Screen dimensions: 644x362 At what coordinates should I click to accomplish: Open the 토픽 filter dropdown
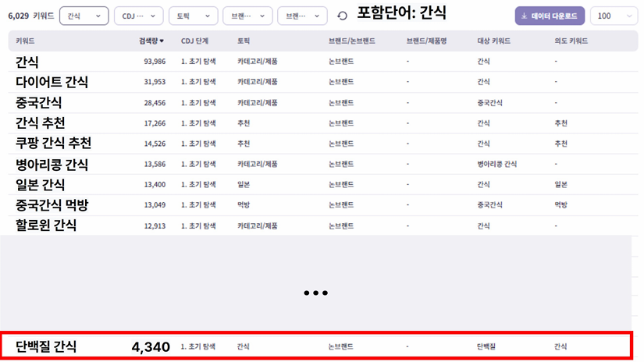pyautogui.click(x=194, y=16)
